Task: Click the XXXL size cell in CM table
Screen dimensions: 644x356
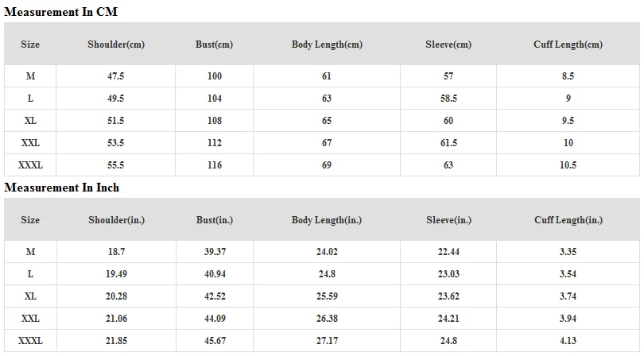Action: click(x=30, y=165)
